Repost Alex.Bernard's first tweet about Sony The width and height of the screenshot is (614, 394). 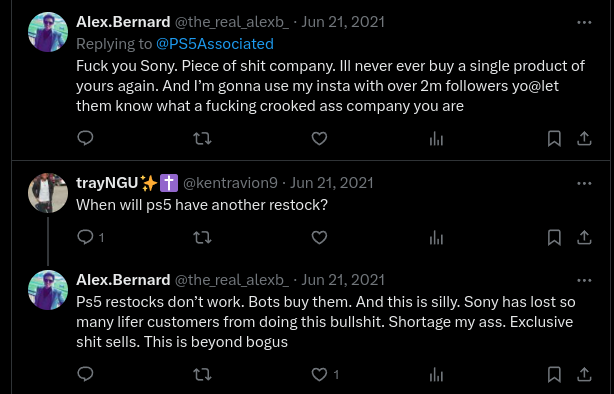coord(202,138)
